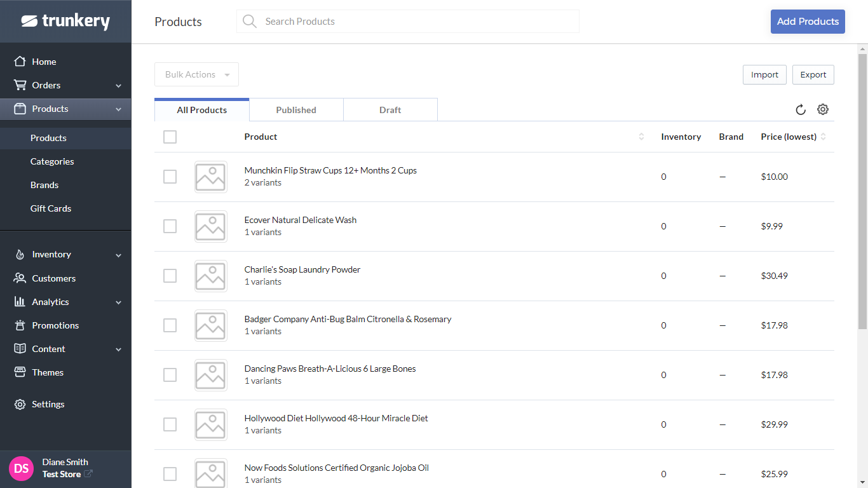The width and height of the screenshot is (868, 488).
Task: Expand the Analytics menu chevron
Action: tap(119, 302)
